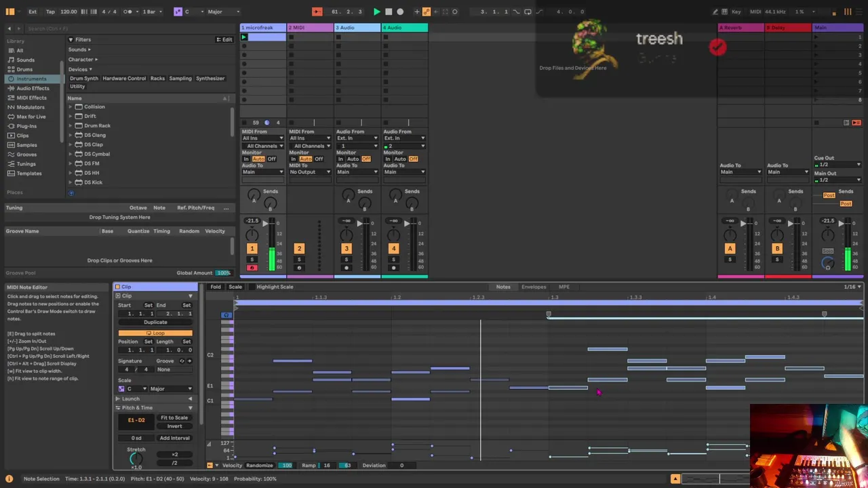
Task: Disarm the red record arm on track 1
Action: [x=252, y=268]
